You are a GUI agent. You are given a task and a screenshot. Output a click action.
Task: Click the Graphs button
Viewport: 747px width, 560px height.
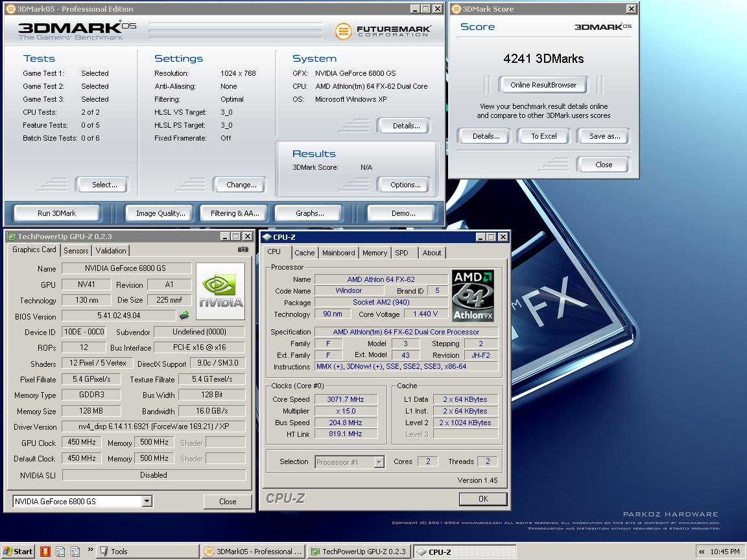coord(310,213)
